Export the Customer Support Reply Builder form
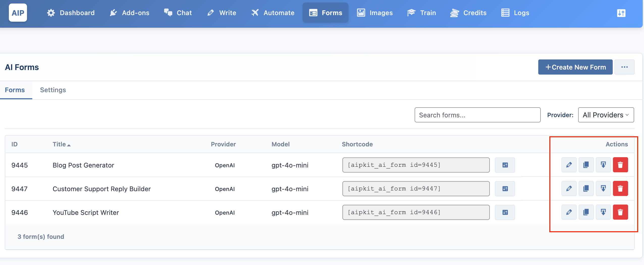 click(x=603, y=189)
